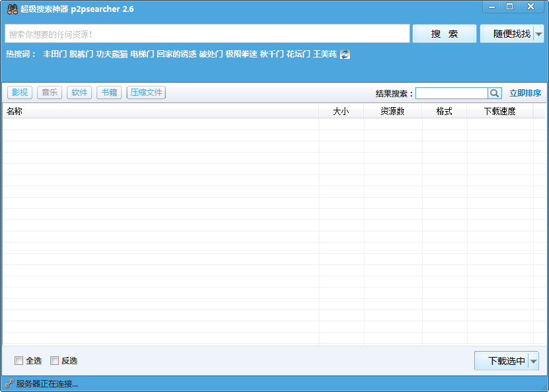Open the 随便找找 dropdown arrow
549x392 pixels.
tap(538, 33)
